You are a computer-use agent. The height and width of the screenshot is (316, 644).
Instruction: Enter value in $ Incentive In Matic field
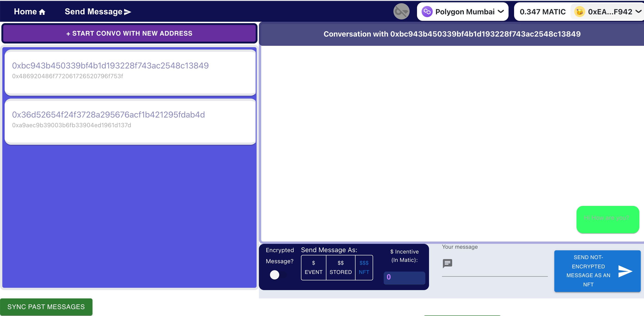[x=404, y=277]
